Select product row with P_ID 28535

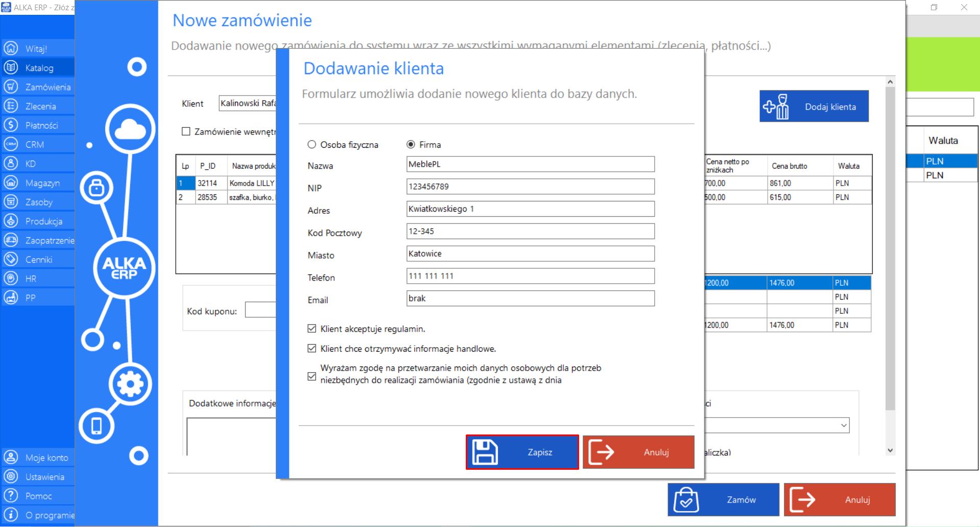click(226, 197)
